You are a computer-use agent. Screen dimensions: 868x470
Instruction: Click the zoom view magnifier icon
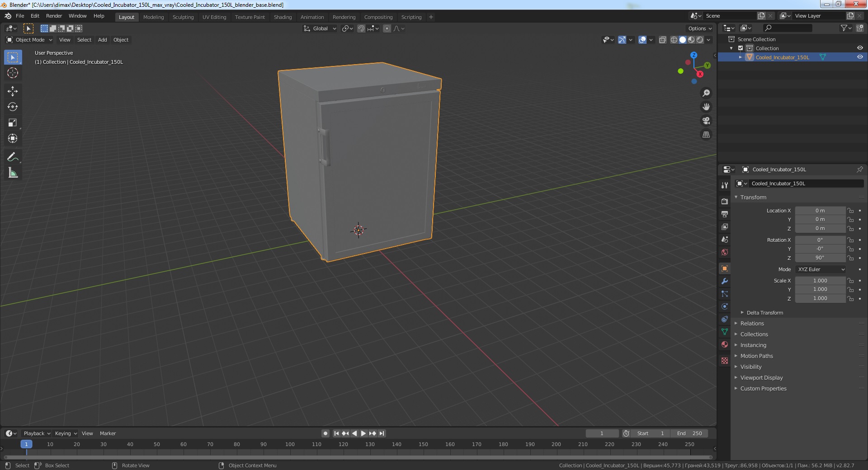point(706,93)
